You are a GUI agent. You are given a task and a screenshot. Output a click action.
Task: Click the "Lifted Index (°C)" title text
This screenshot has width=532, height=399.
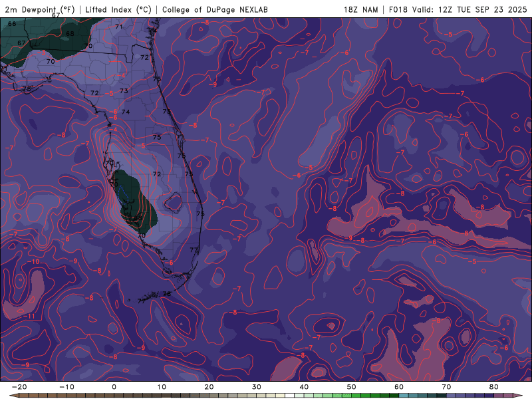point(118,10)
